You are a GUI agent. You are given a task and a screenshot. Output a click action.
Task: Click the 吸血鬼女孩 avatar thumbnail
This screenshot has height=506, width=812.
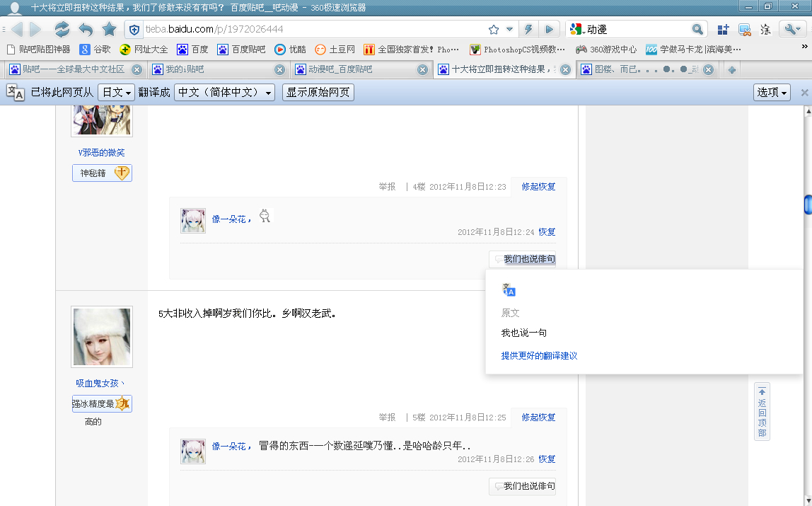102,337
